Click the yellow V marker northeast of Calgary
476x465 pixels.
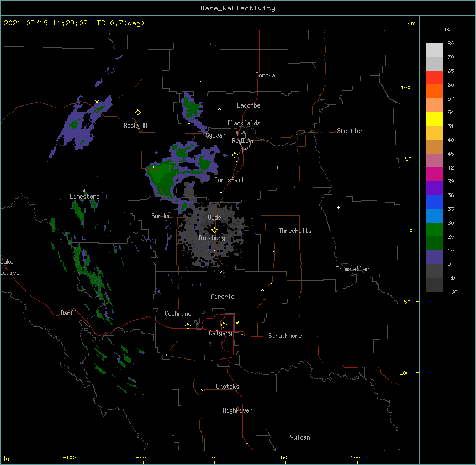coord(237,323)
